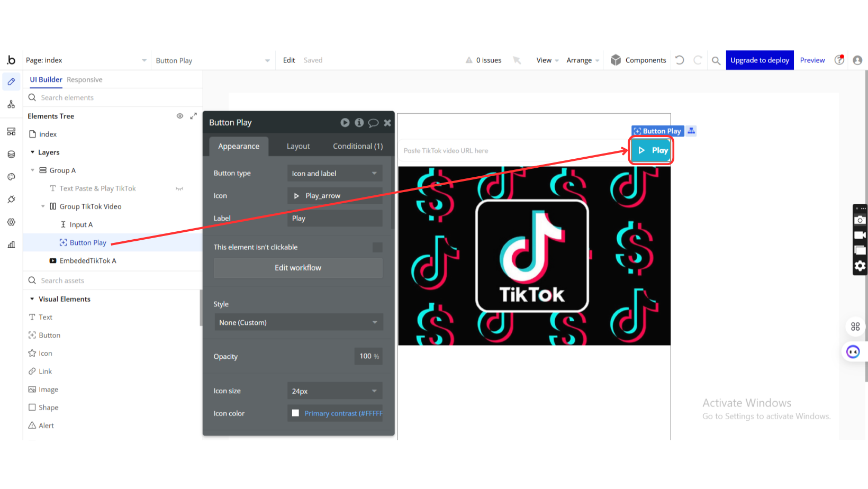This screenshot has height=489, width=868.
Task: Open the Arrange menu
Action: [583, 60]
